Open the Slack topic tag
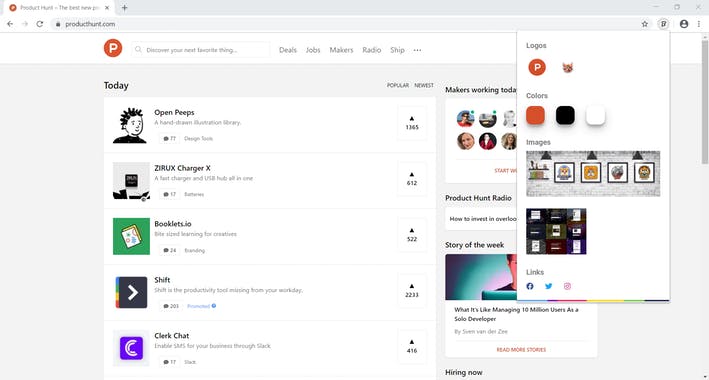This screenshot has height=380, width=709. pos(190,362)
